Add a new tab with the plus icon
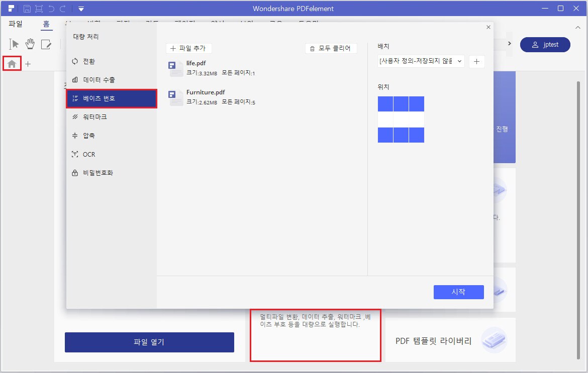Viewport: 588px width, 373px height. (x=28, y=64)
